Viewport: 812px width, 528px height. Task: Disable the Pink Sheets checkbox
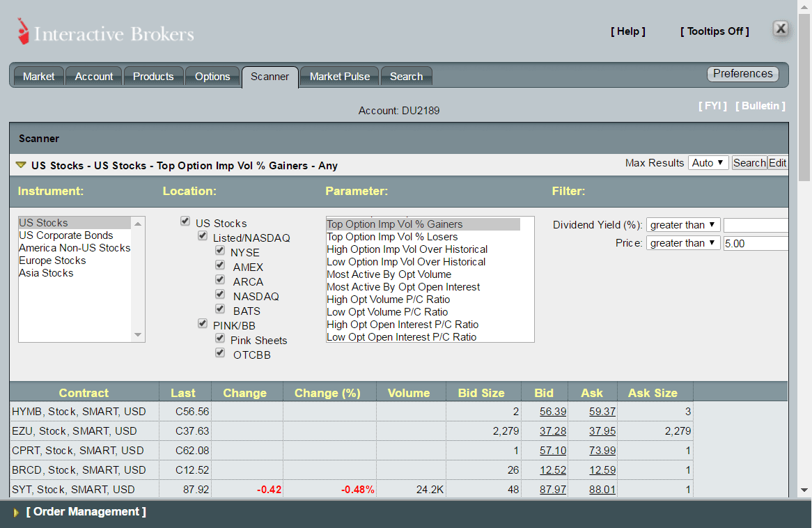[220, 339]
